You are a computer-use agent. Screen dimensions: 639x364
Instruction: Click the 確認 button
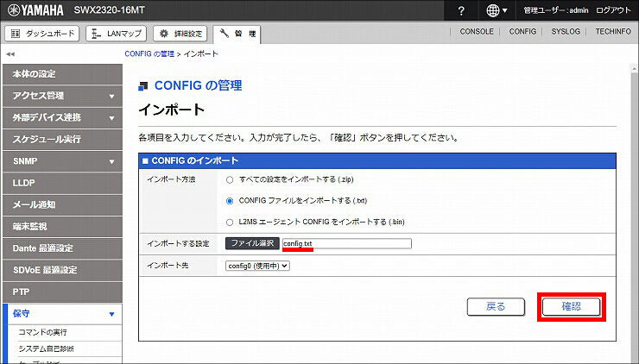tap(572, 306)
